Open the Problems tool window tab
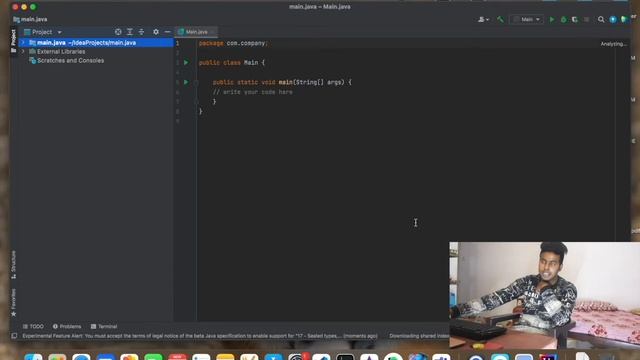The height and width of the screenshot is (360, 640). (67, 327)
